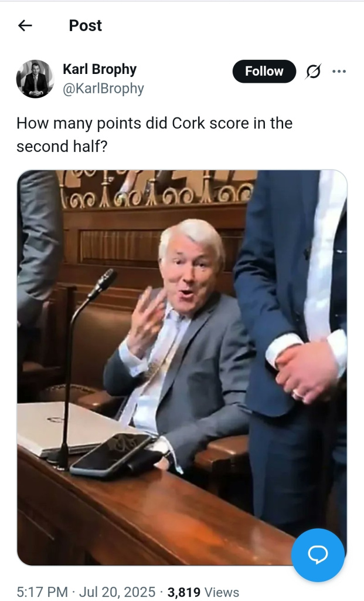
Task: Tap the blue floating reply bubble button
Action: pyautogui.click(x=318, y=555)
